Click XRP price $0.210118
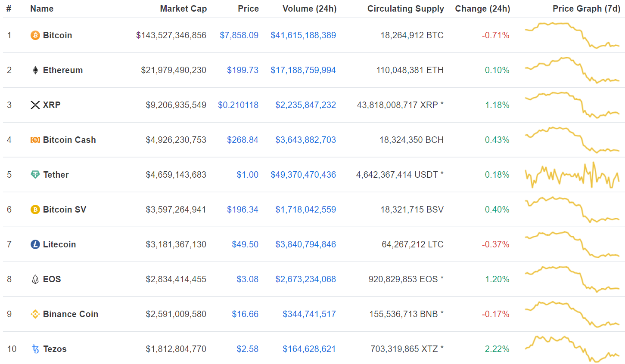The width and height of the screenshot is (625, 364). pyautogui.click(x=238, y=105)
